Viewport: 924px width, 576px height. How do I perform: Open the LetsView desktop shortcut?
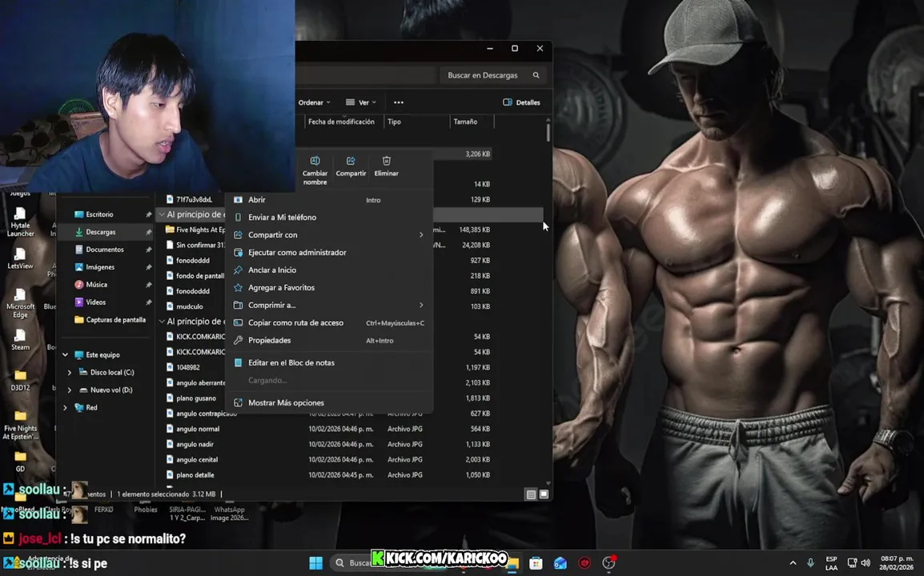click(x=20, y=258)
